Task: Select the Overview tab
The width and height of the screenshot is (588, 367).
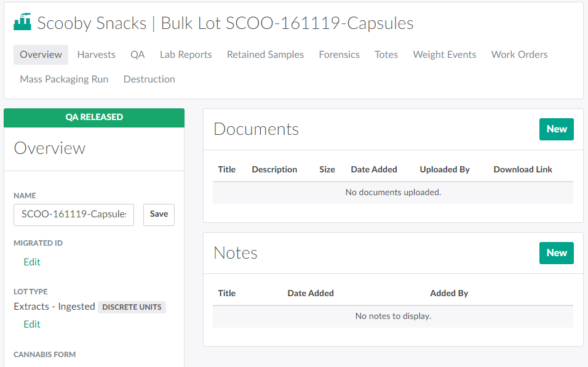Action: click(41, 55)
